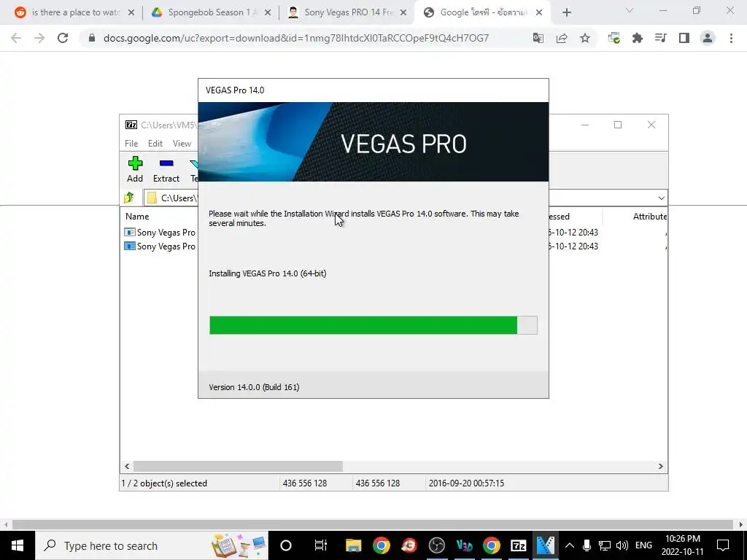Click the VEGAS Pro installer taskbar icon
This screenshot has width=747, height=560.
tap(546, 545)
